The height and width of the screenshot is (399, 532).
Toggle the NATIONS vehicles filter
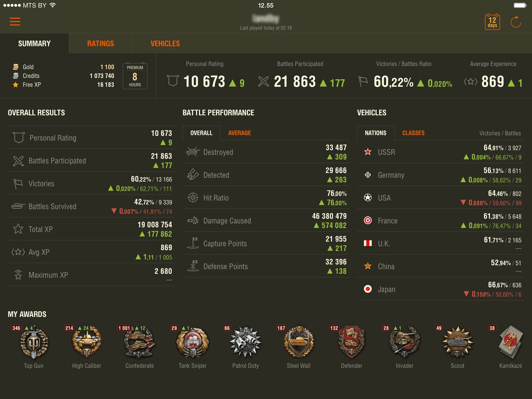374,133
